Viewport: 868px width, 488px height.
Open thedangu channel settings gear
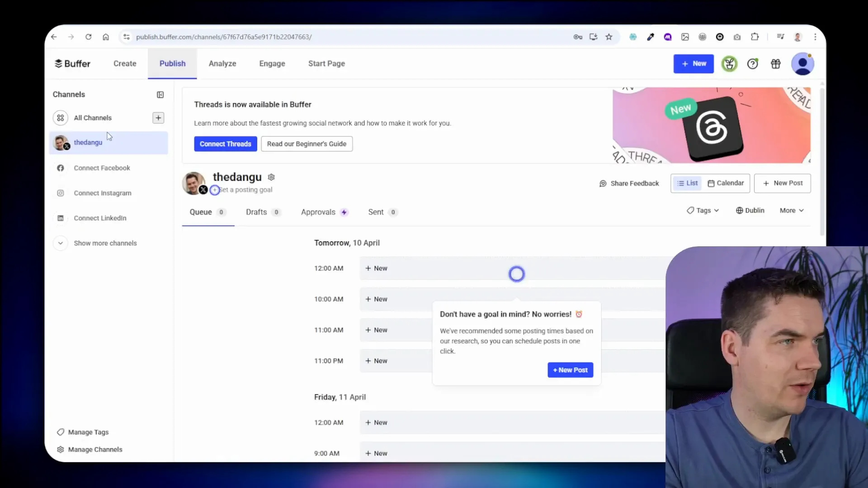tap(271, 177)
